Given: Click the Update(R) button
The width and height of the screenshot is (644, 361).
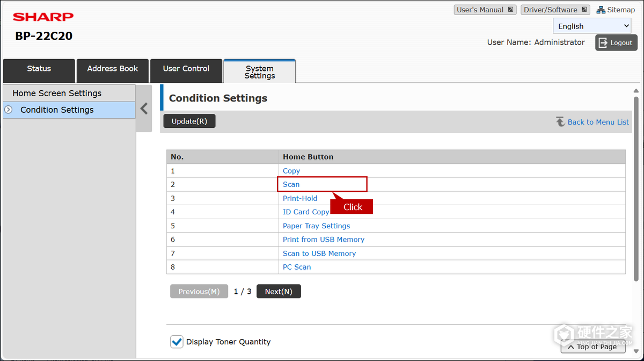Looking at the screenshot, I should pyautogui.click(x=189, y=121).
